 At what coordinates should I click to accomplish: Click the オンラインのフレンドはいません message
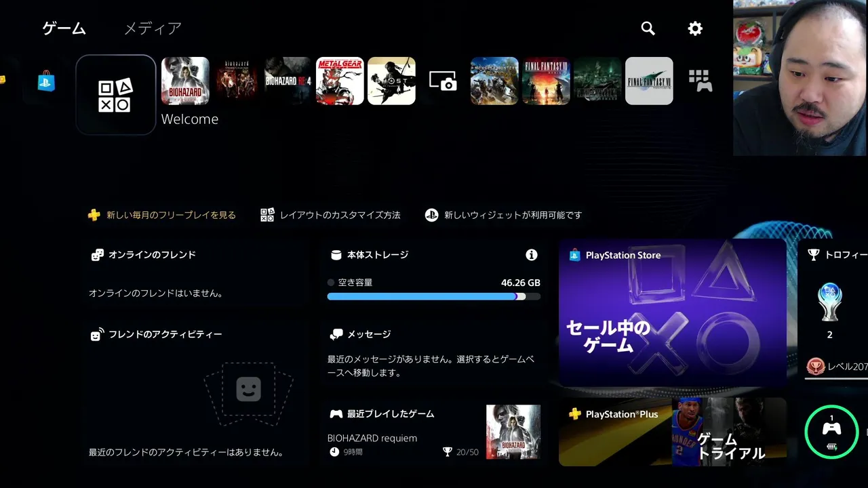pos(156,293)
